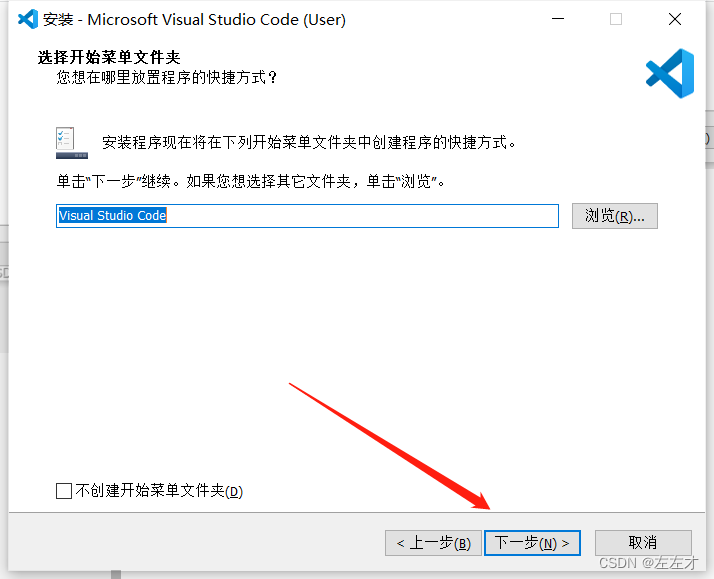Click the sentence 安装程序现在将在下列开始菜单文件夹中创建
Image resolution: width=714 pixels, height=579 pixels.
point(309,142)
